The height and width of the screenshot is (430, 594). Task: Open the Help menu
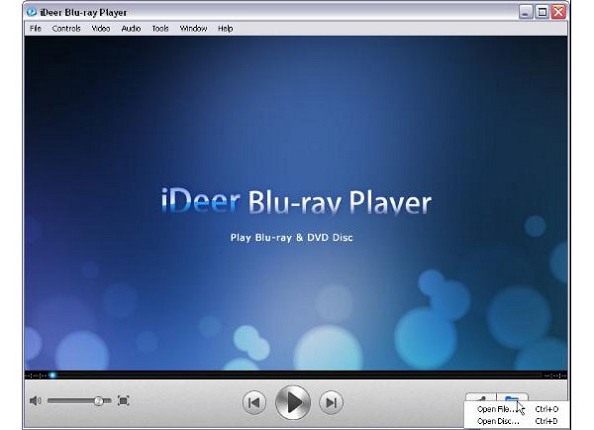click(225, 28)
